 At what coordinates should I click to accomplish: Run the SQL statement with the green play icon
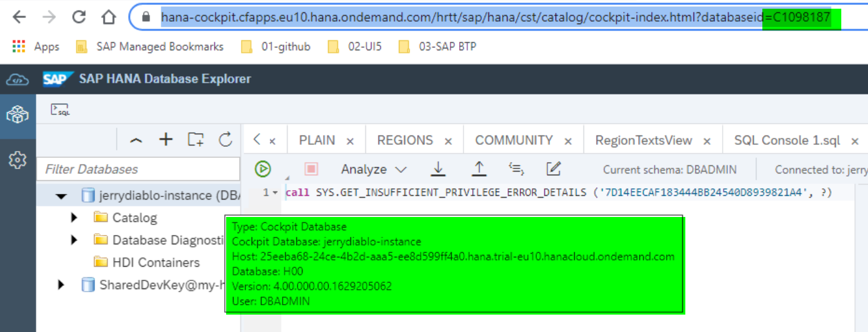[x=263, y=168]
